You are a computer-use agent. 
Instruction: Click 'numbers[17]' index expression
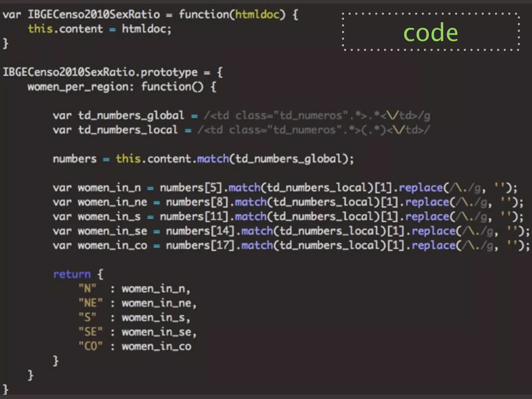click(201, 245)
